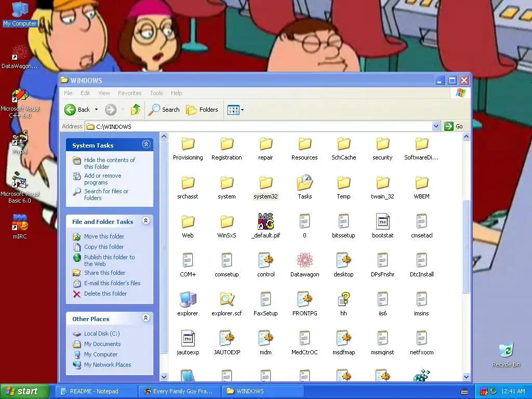The width and height of the screenshot is (532, 399).
Task: Open the Tools menu
Action: pyautogui.click(x=156, y=93)
